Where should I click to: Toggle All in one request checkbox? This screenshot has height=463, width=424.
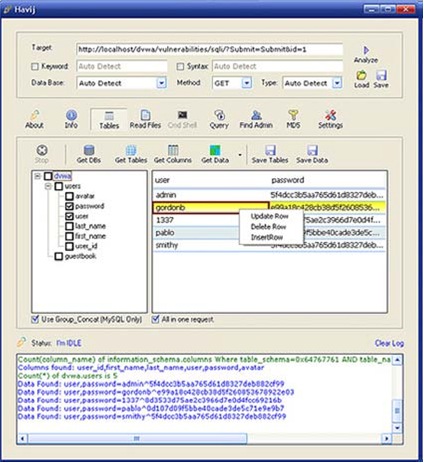[x=155, y=319]
